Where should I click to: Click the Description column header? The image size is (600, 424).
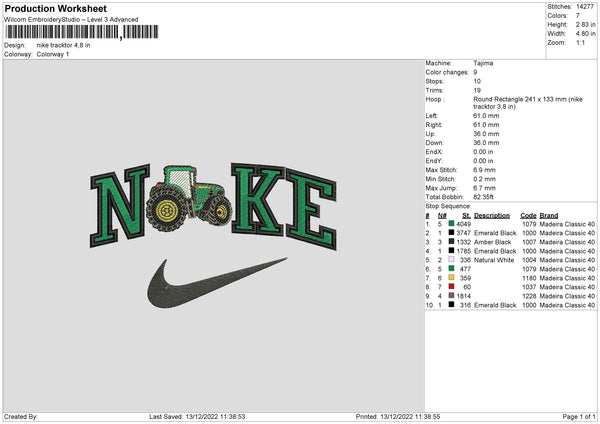(492, 215)
